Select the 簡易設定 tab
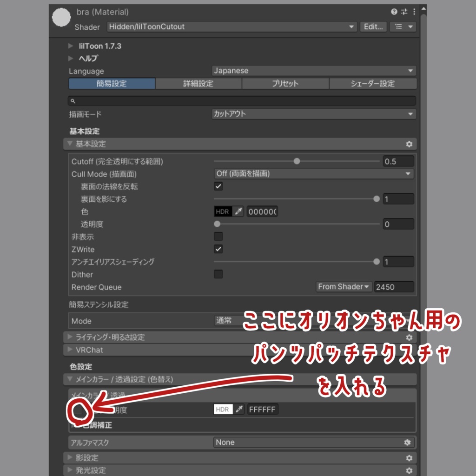This screenshot has height=476, width=476. pos(112,84)
